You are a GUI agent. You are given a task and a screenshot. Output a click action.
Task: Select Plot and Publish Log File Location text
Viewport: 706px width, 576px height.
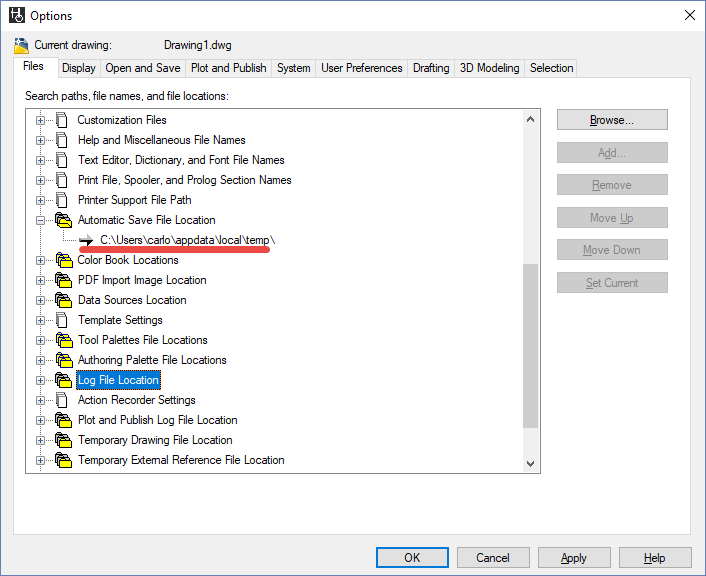158,420
